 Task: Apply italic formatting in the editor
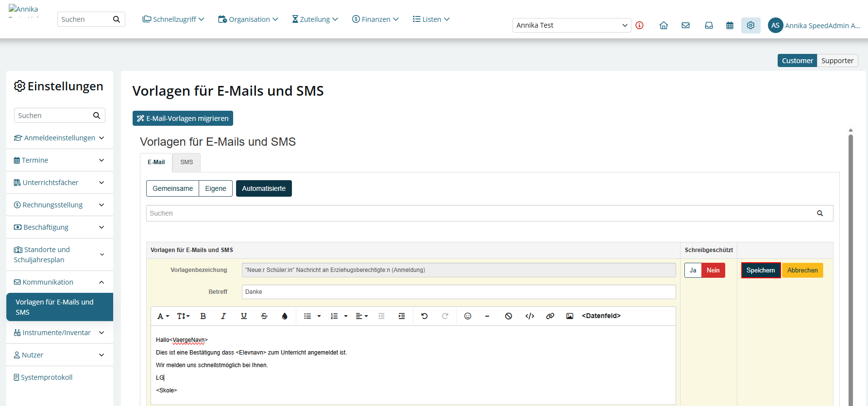tap(223, 316)
